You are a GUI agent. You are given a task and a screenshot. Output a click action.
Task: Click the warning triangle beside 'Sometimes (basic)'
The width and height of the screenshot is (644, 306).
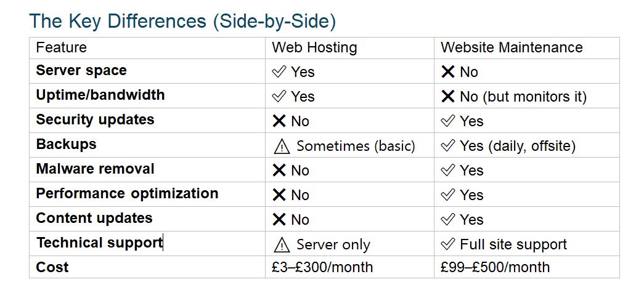[x=281, y=146]
